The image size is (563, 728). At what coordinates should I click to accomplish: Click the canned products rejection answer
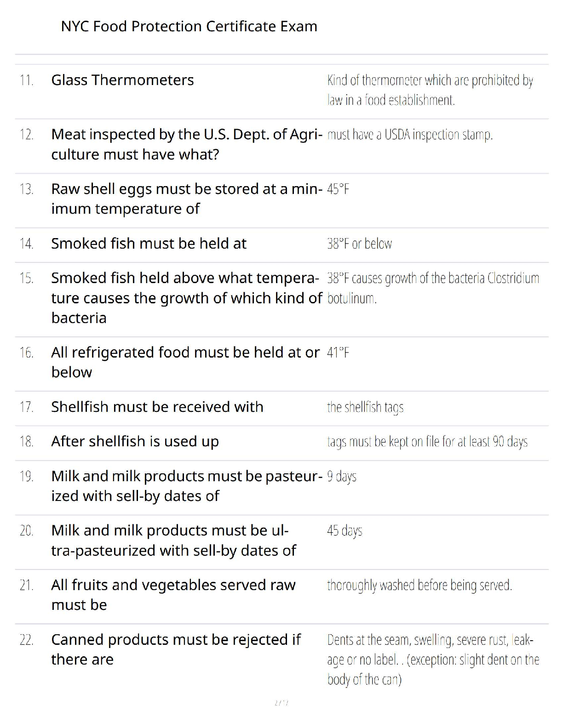point(432,659)
